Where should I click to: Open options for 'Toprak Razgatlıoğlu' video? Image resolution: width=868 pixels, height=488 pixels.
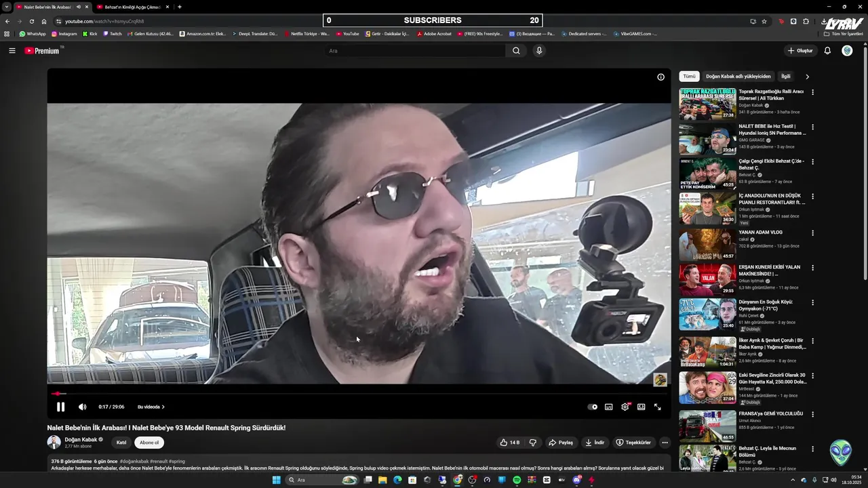[x=812, y=92]
